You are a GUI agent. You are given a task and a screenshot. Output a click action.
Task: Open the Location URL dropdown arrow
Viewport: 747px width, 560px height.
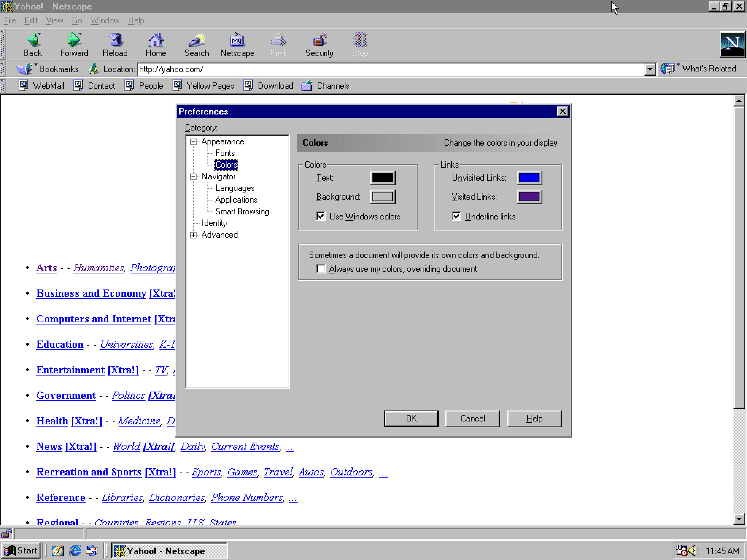[x=650, y=69]
